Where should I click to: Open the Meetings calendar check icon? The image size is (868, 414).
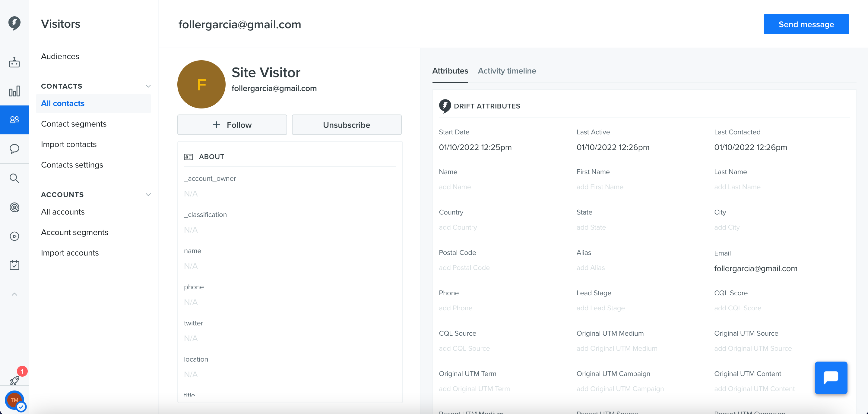[14, 265]
